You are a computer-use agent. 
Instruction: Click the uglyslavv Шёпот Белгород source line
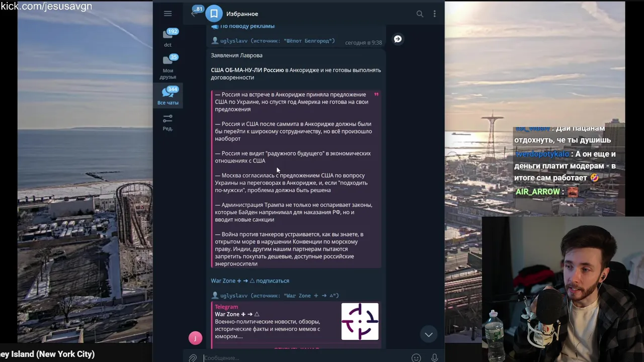(273, 41)
